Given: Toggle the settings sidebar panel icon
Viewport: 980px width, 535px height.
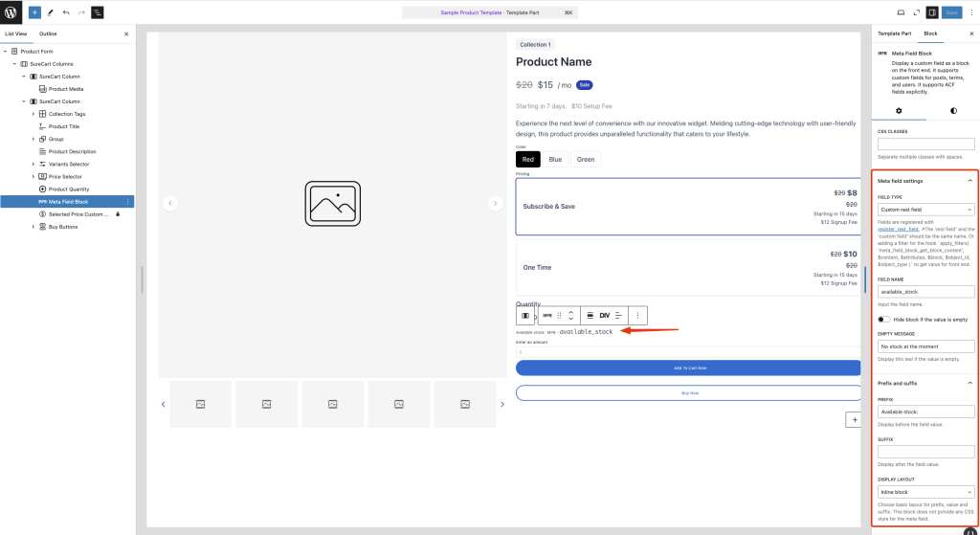Looking at the screenshot, I should click(x=932, y=12).
